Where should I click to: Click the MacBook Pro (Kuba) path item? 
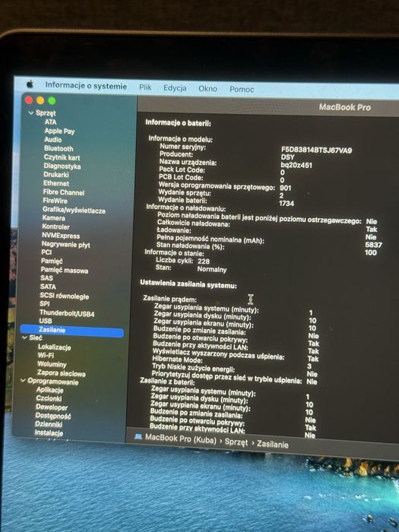coord(181,439)
